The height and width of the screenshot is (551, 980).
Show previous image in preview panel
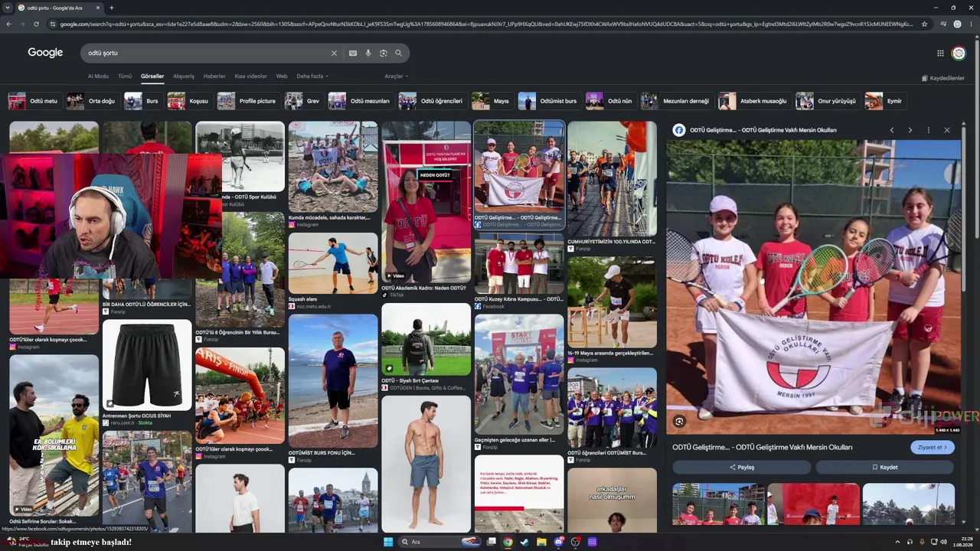[892, 130]
